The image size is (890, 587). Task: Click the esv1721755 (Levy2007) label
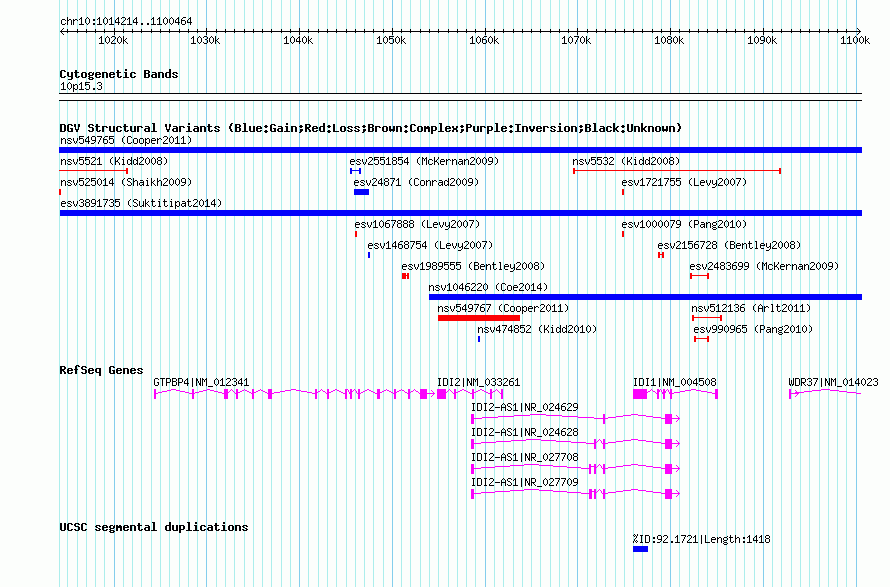[684, 182]
